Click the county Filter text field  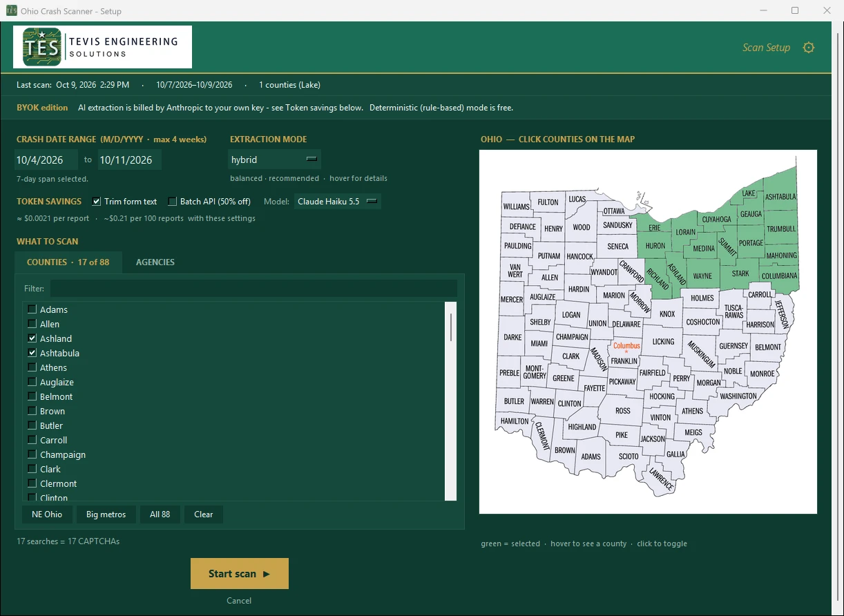click(x=253, y=289)
